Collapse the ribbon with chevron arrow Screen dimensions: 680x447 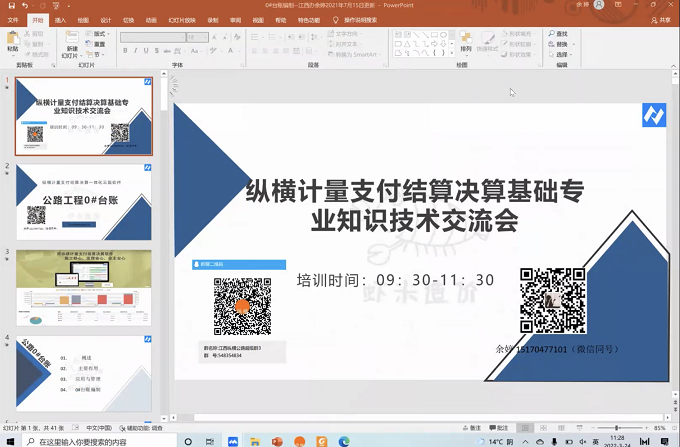[x=673, y=66]
